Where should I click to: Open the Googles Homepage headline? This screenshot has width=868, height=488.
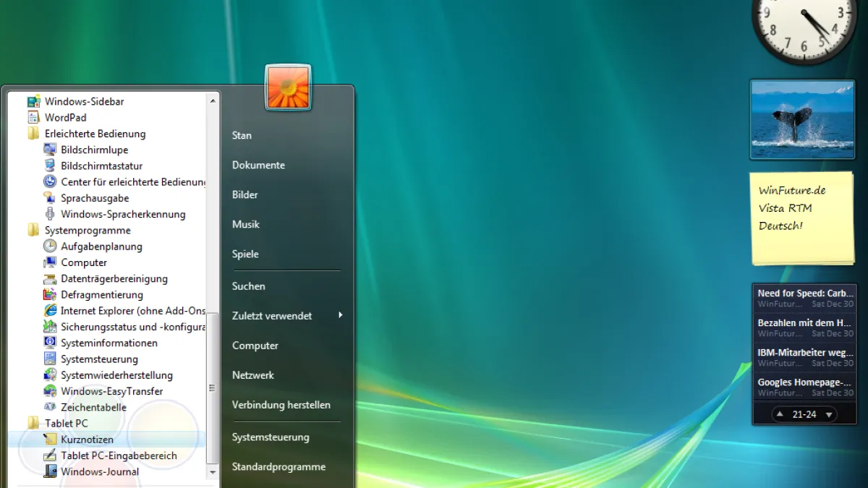805,382
